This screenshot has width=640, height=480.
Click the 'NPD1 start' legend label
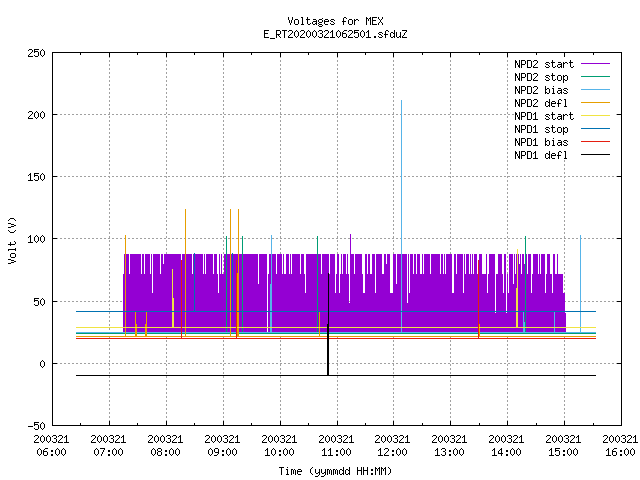[x=544, y=116]
